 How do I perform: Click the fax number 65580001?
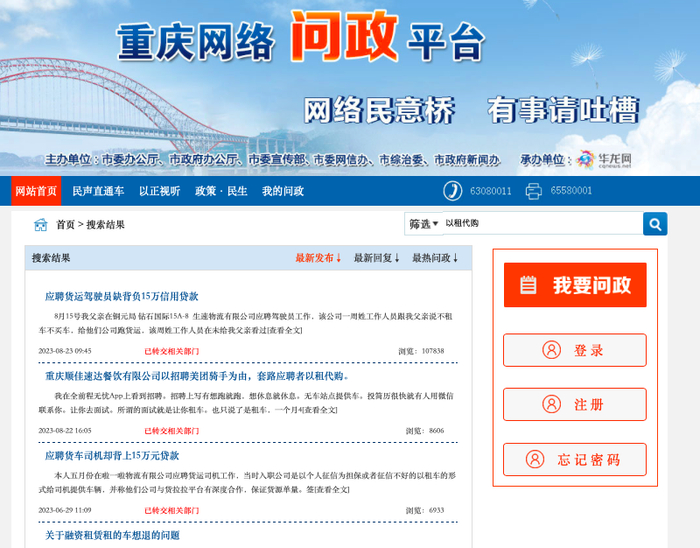[x=571, y=191]
